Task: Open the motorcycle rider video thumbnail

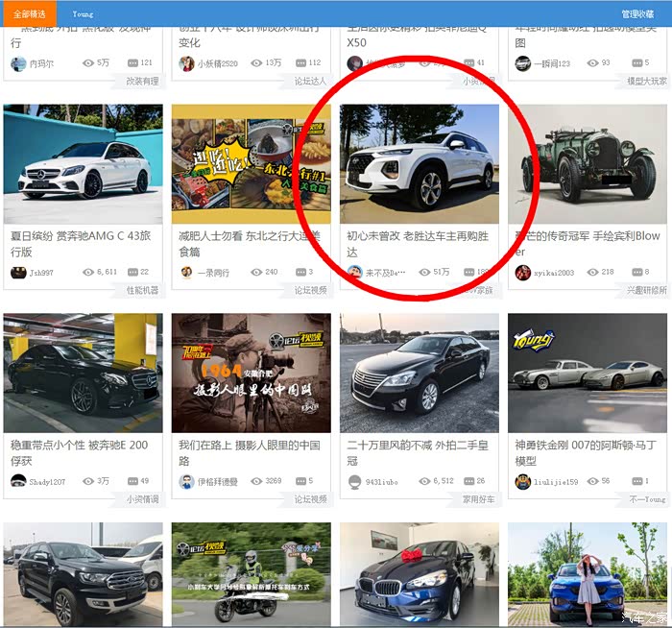Action: coord(252,574)
